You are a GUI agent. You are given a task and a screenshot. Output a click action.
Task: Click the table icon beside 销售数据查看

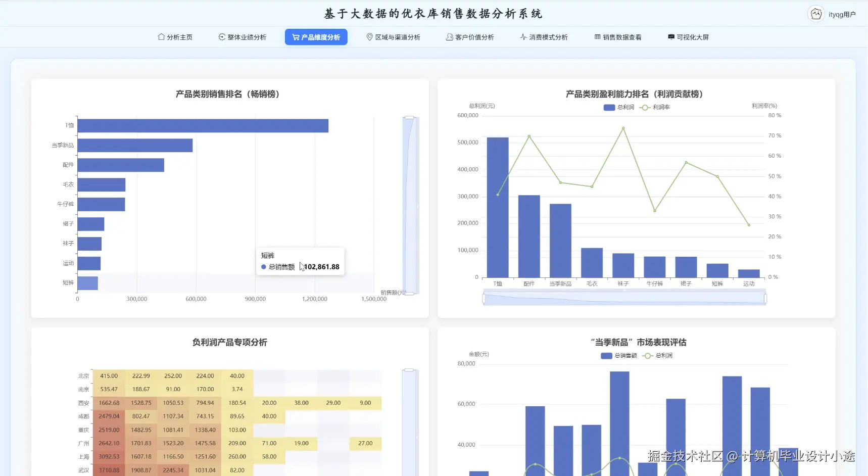click(x=598, y=37)
